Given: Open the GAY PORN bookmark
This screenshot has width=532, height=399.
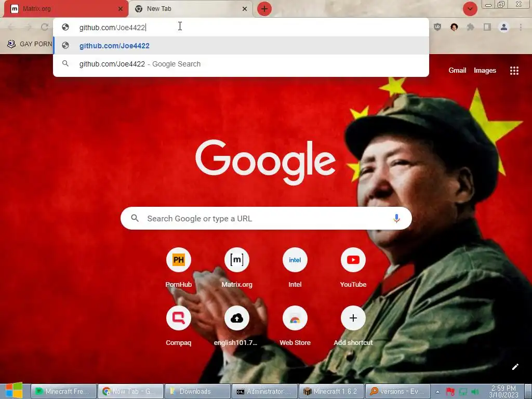Looking at the screenshot, I should pyautogui.click(x=30, y=44).
